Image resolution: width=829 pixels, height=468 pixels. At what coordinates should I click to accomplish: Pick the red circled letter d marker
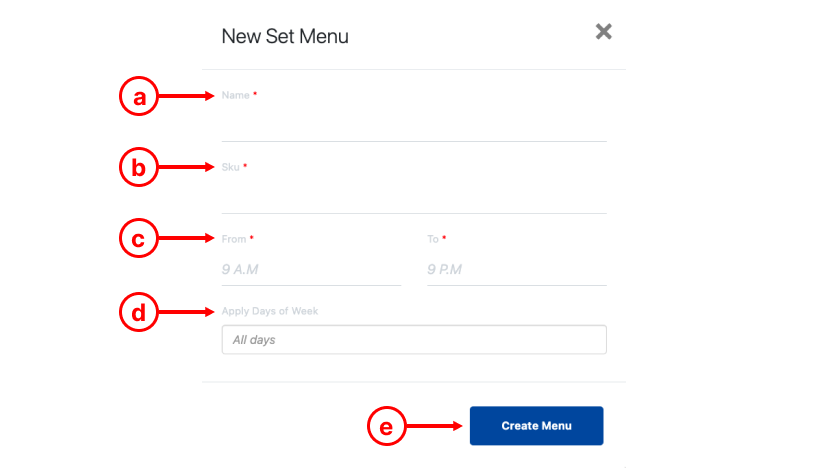139,312
